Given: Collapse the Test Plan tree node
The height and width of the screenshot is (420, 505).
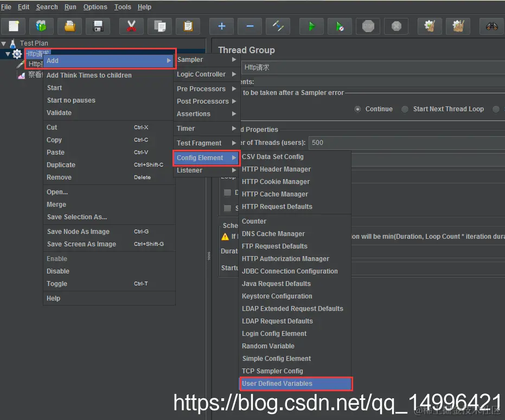Looking at the screenshot, I should pos(4,43).
